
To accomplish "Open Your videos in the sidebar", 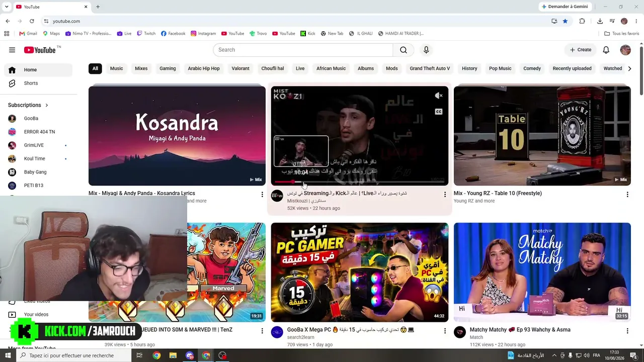I will coord(38,315).
